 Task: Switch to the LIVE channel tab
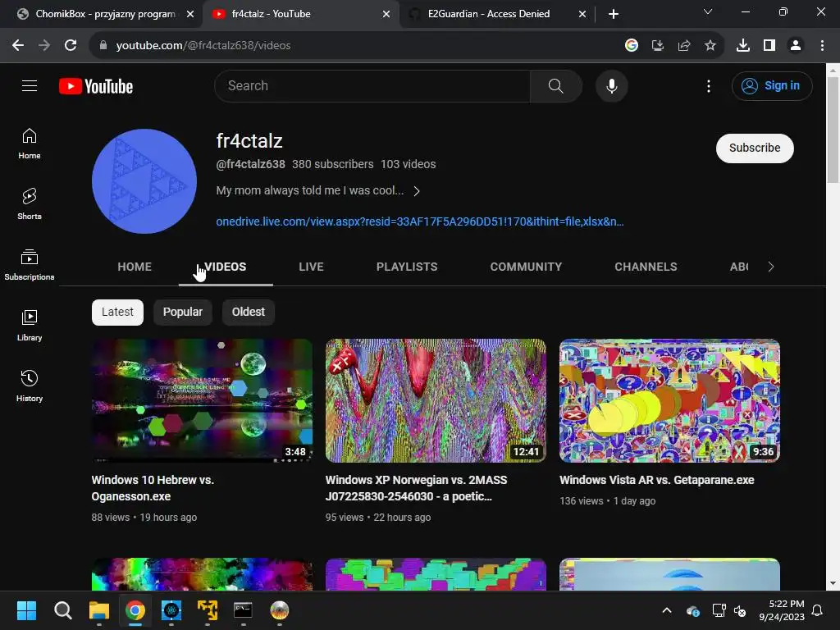[x=311, y=267]
